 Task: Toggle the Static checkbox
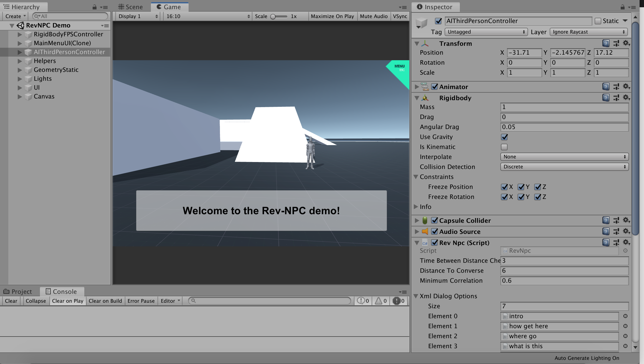click(x=598, y=21)
